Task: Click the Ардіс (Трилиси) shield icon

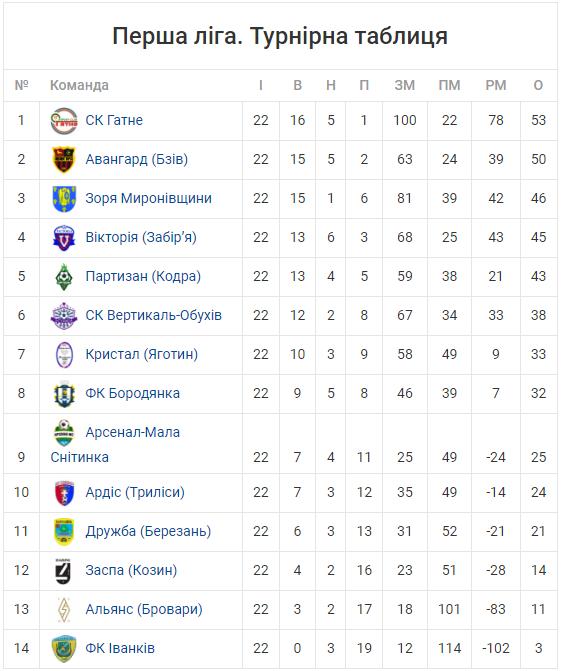Action: 64,493
